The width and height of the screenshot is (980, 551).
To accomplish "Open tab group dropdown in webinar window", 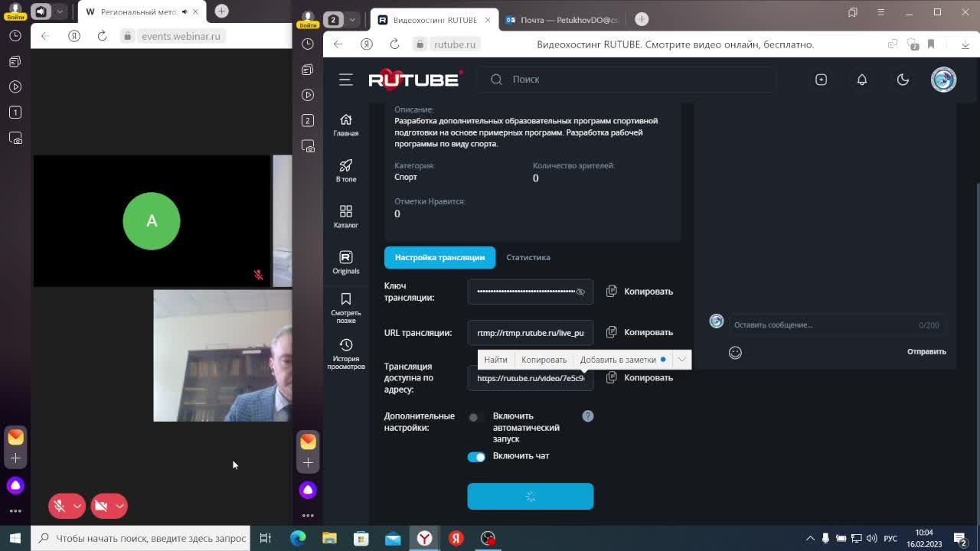I will click(x=60, y=11).
